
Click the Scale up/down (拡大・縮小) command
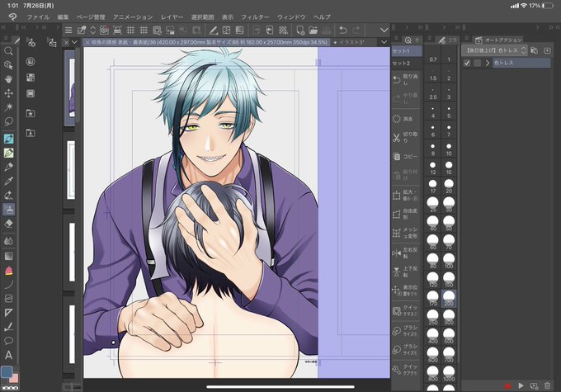tap(406, 195)
